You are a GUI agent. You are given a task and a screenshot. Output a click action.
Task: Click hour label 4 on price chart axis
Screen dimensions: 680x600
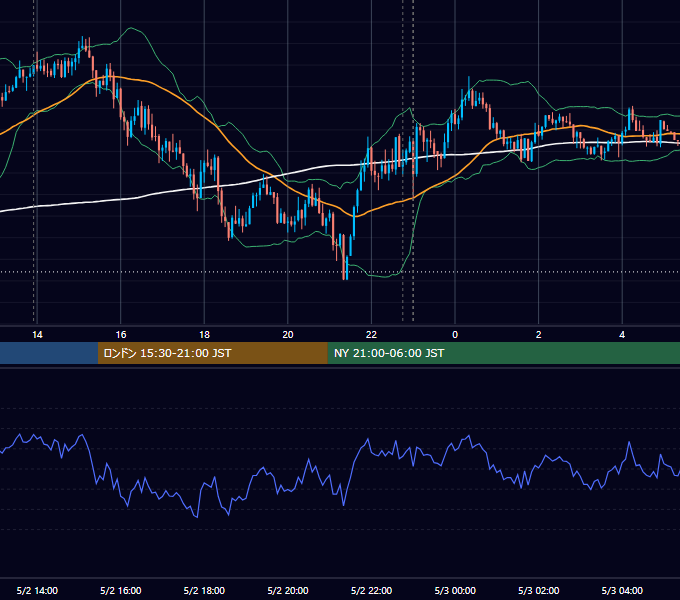coord(622,334)
